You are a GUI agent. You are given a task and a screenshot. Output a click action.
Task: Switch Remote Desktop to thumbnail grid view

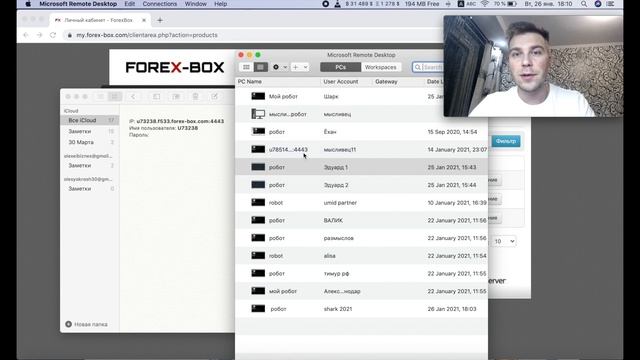(x=246, y=67)
